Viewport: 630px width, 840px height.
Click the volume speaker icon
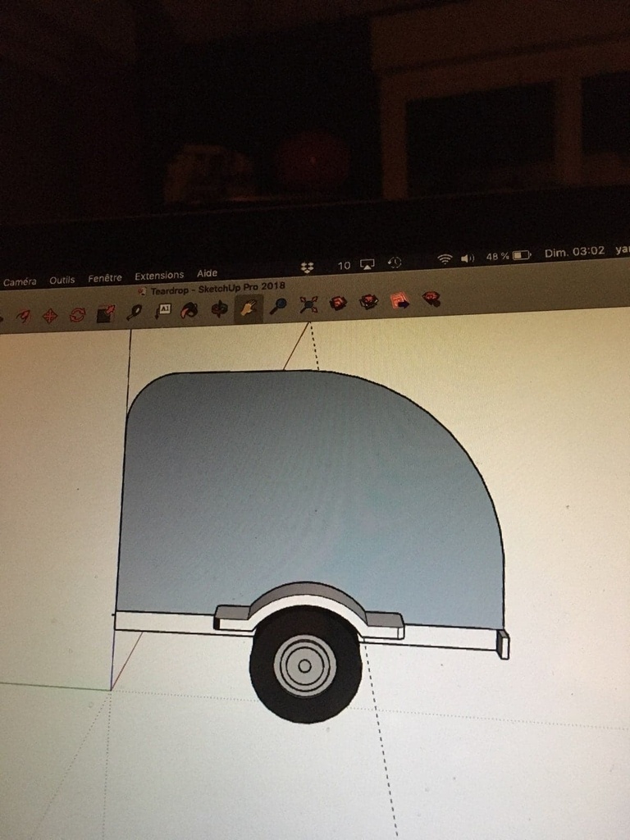click(468, 258)
